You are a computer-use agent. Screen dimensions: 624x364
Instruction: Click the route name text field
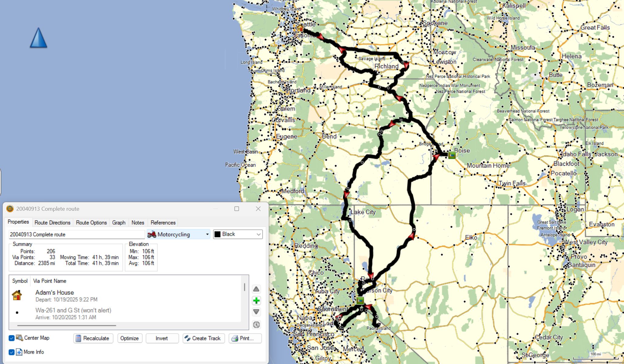(x=77, y=234)
